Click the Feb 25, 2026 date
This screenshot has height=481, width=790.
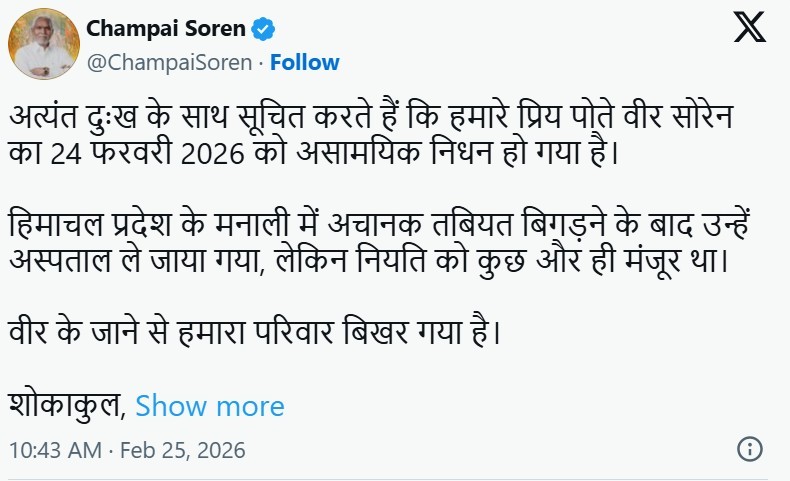[x=182, y=450]
